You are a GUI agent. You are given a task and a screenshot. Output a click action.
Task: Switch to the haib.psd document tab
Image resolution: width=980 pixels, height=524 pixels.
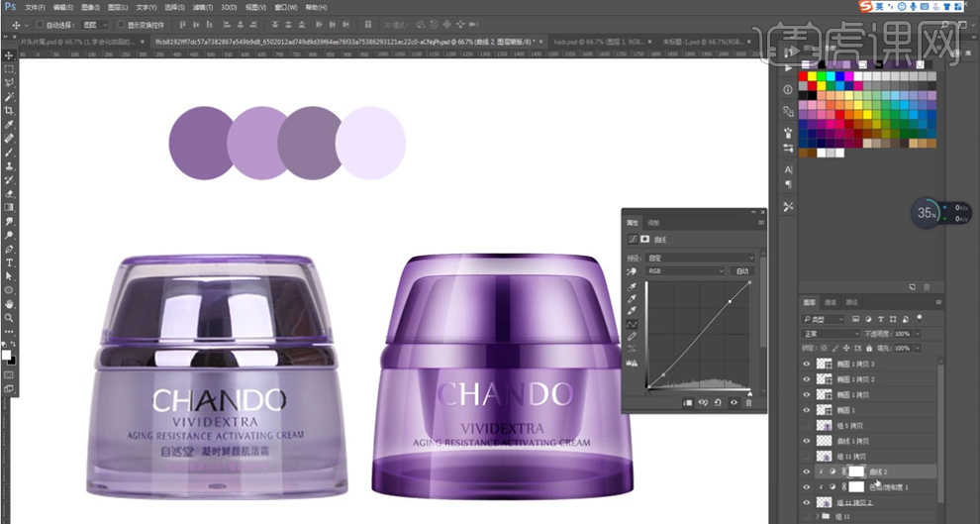[x=600, y=41]
